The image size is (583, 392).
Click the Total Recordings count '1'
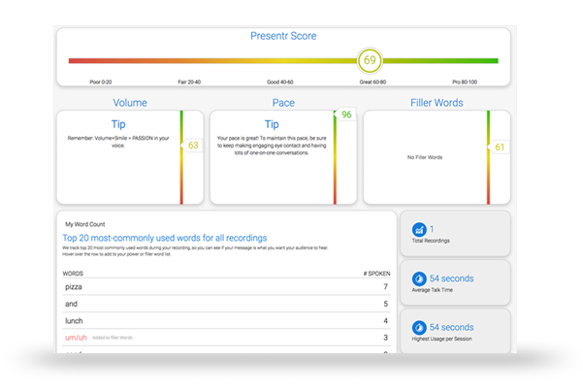tap(432, 229)
